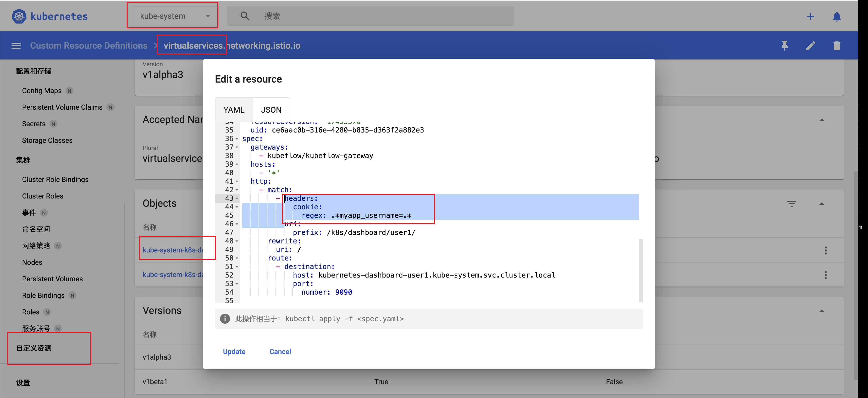Click the Cancel button
Viewport: 868px width, 398px height.
[280, 352]
